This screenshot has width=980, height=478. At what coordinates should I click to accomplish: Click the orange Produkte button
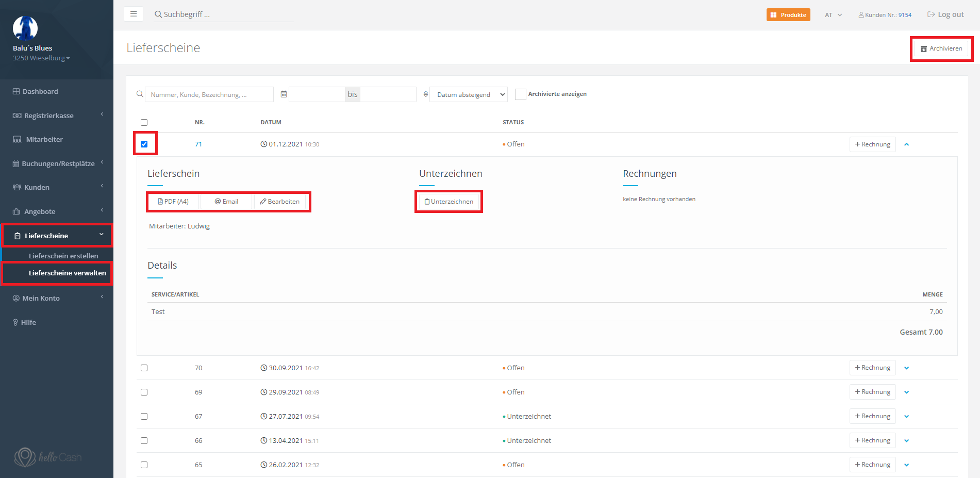pyautogui.click(x=788, y=15)
